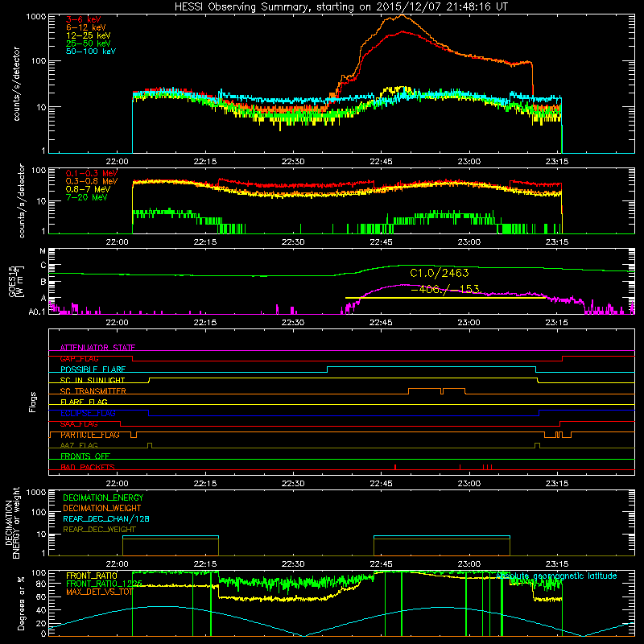Click the GOES15 axis label

point(12,281)
